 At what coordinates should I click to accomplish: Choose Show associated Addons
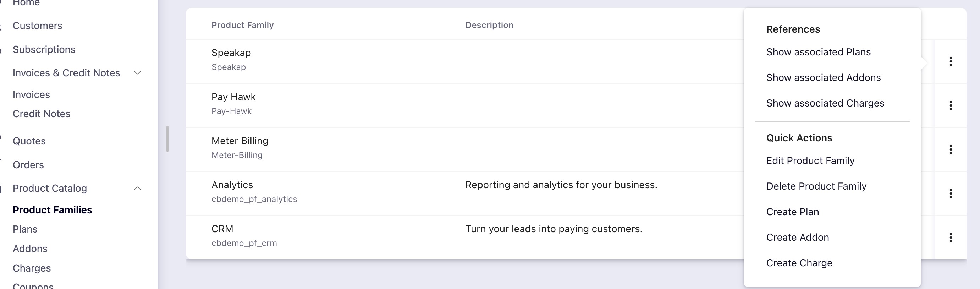(823, 78)
